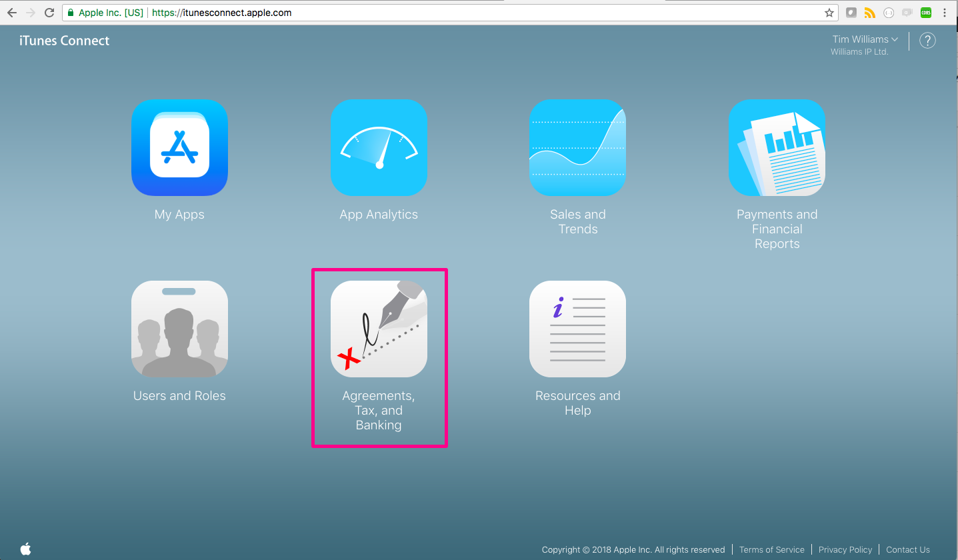The image size is (958, 560).
Task: Click the browser back arrow
Action: (x=11, y=13)
